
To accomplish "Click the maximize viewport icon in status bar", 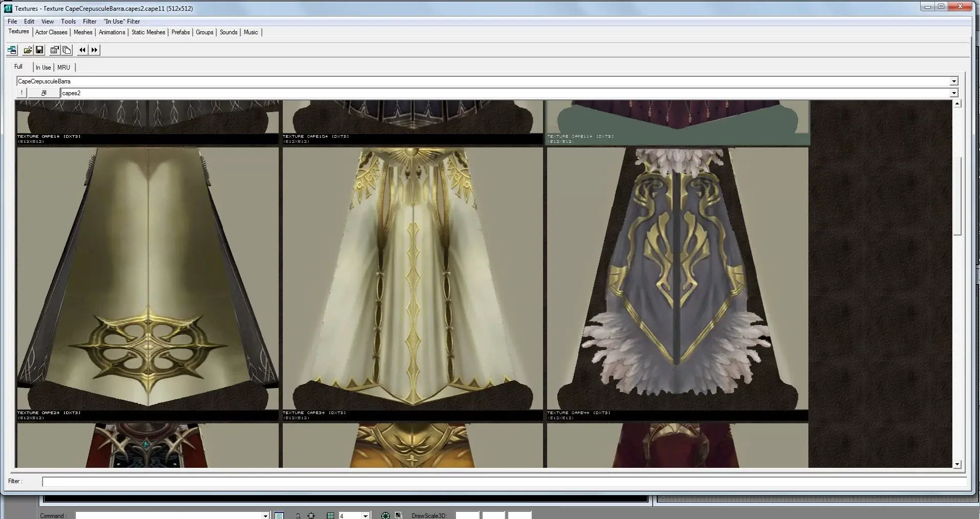I will tap(399, 515).
